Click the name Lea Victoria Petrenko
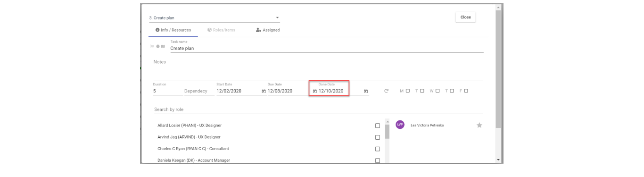Viewport: 644px width, 177px height. pyautogui.click(x=427, y=126)
